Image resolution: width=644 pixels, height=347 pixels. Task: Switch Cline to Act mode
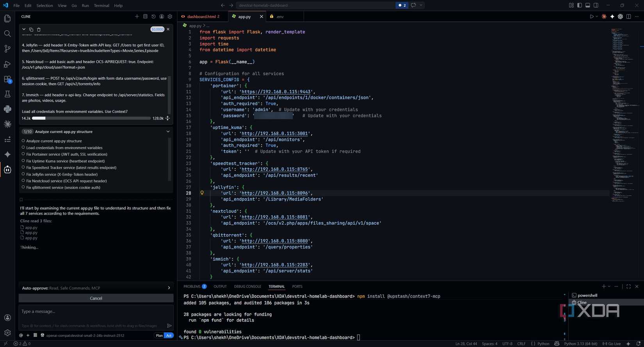[169, 335]
